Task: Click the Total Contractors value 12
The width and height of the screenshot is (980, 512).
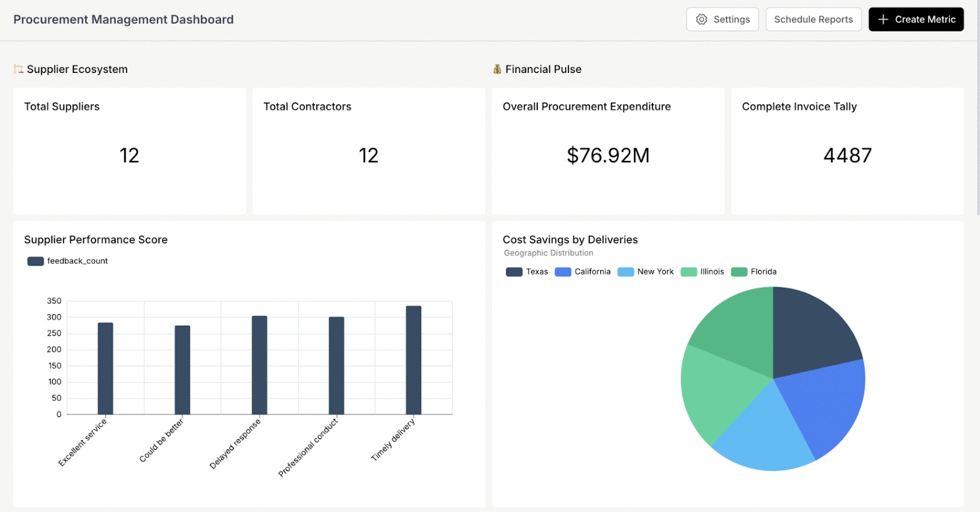Action: [x=369, y=156]
